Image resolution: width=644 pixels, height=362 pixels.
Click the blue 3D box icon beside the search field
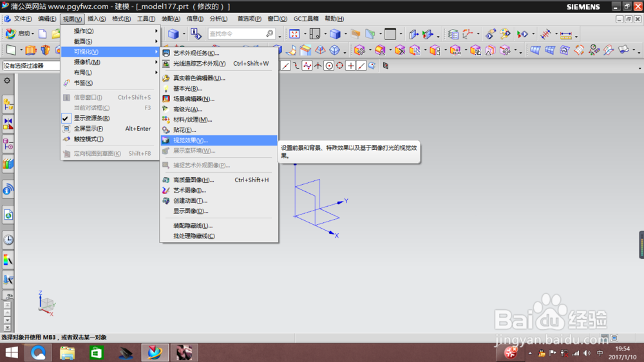tap(173, 33)
